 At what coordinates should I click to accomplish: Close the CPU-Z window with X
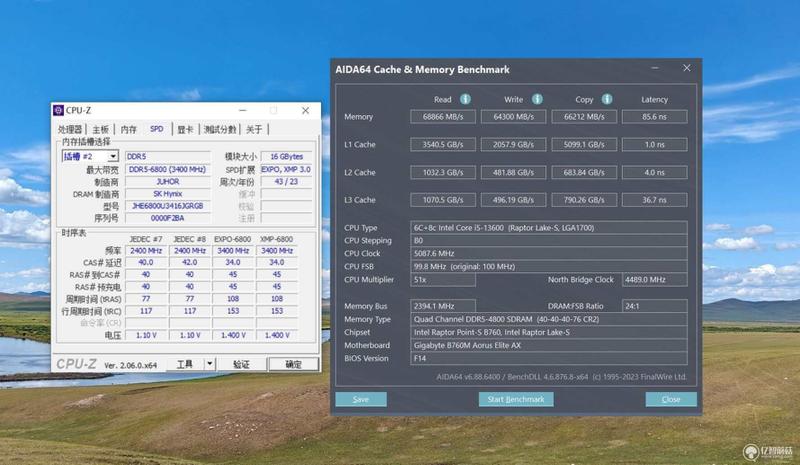click(x=305, y=110)
